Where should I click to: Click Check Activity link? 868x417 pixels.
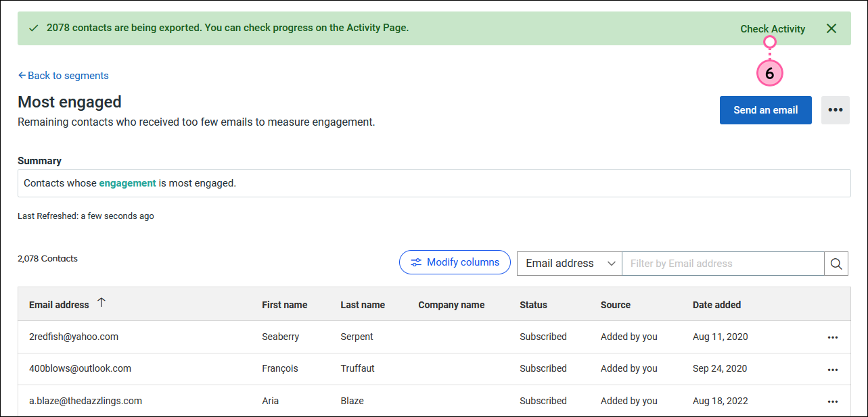pyautogui.click(x=773, y=28)
